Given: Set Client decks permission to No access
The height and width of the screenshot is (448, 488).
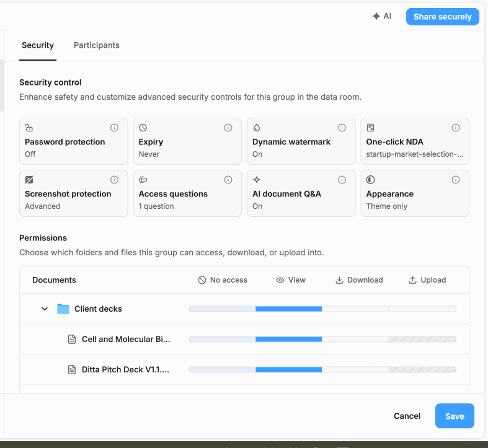Looking at the screenshot, I should pyautogui.click(x=222, y=309).
